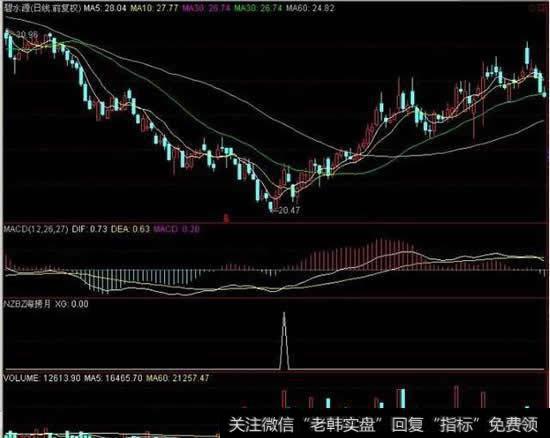The width and height of the screenshot is (550, 438).
Task: Click the magenta MA30 26.74 label
Action: click(206, 8)
